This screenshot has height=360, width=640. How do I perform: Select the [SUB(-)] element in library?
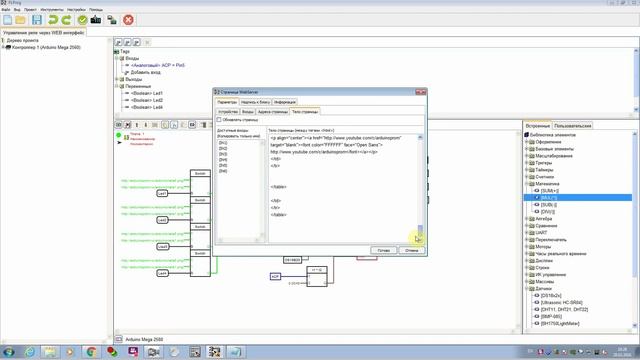549,204
